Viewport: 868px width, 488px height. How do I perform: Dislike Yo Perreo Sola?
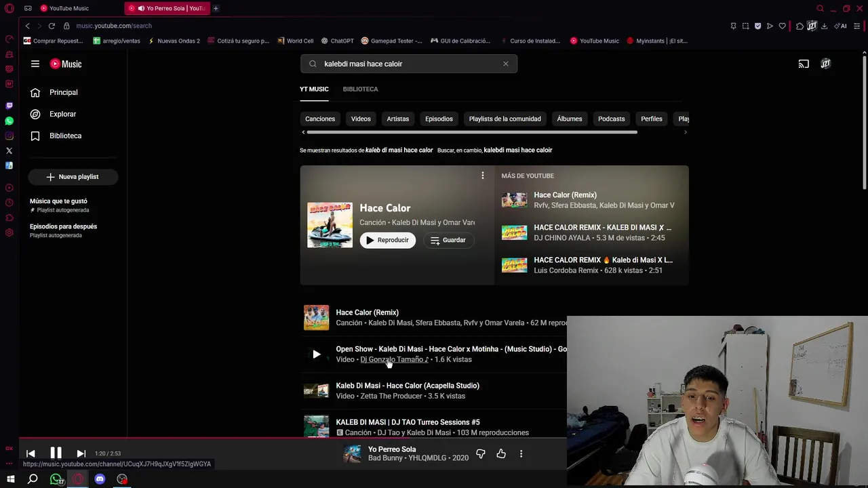coord(481,453)
